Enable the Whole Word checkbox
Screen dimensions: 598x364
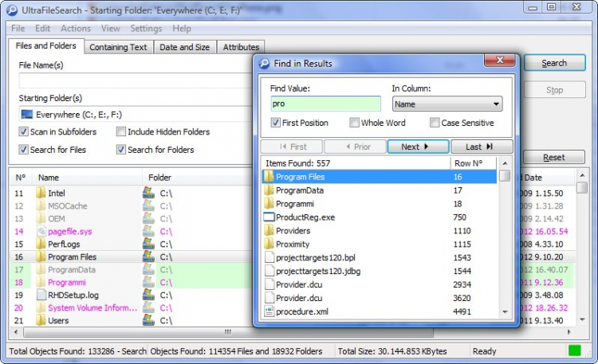pyautogui.click(x=354, y=123)
